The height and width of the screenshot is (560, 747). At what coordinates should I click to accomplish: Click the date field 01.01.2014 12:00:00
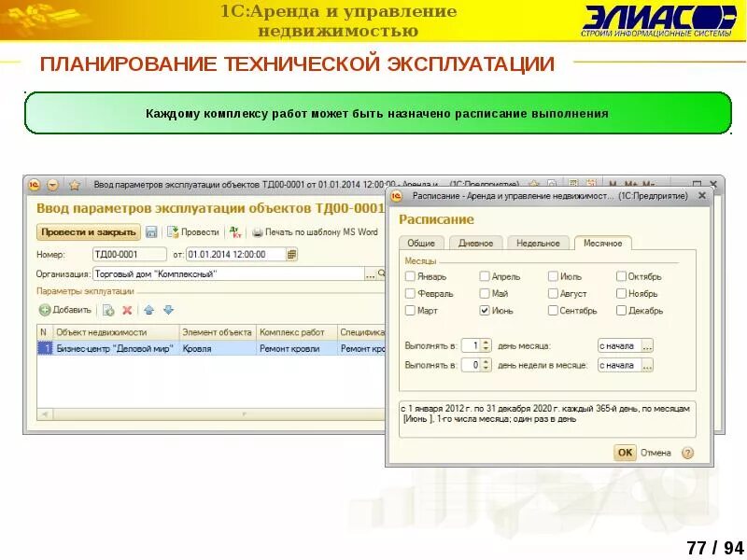(x=236, y=254)
